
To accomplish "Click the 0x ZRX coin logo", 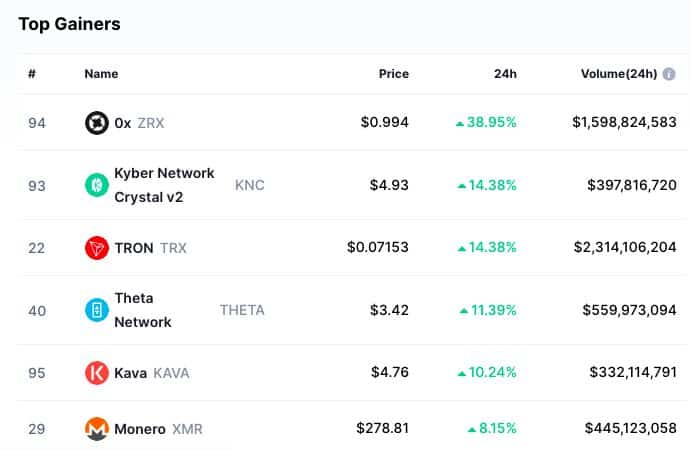I will click(97, 123).
